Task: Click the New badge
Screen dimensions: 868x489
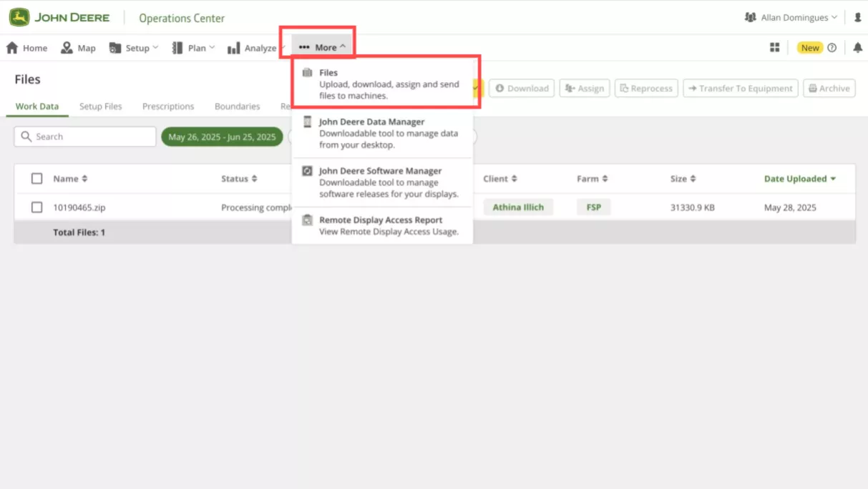Action: pos(810,48)
